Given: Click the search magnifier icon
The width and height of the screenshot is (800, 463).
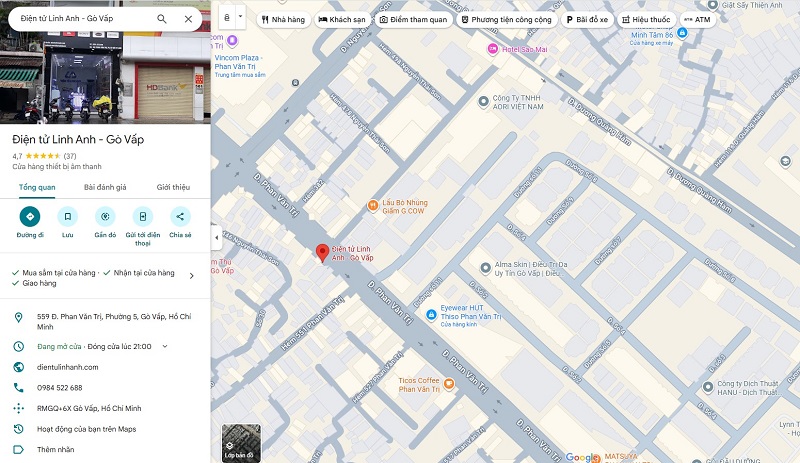Looking at the screenshot, I should pyautogui.click(x=162, y=19).
